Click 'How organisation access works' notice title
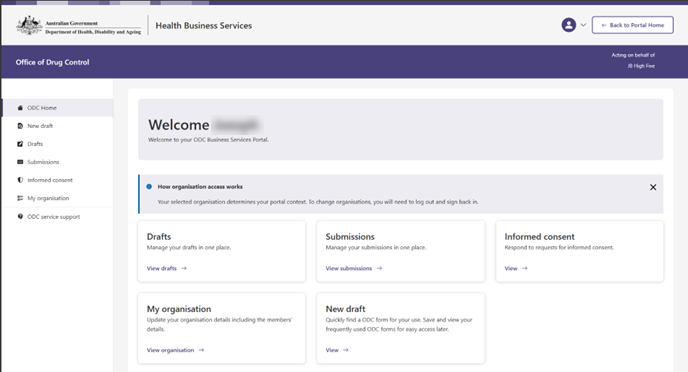This screenshot has height=372, width=688. pos(200,186)
